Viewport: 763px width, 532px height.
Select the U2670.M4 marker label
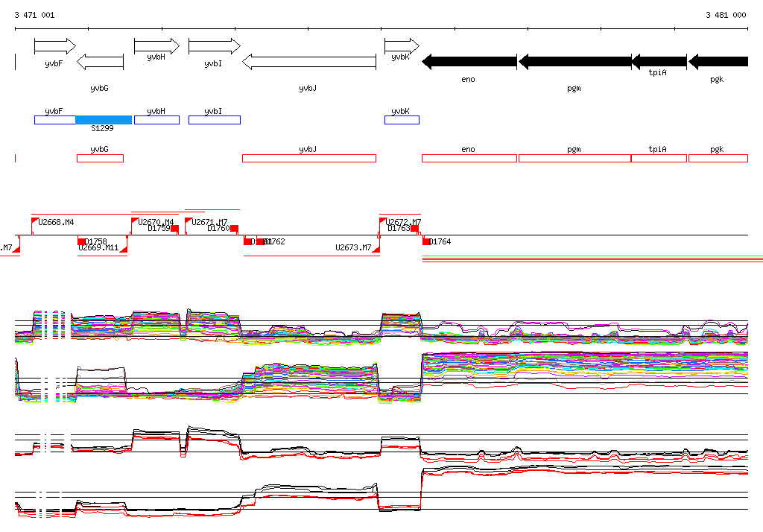156,222
